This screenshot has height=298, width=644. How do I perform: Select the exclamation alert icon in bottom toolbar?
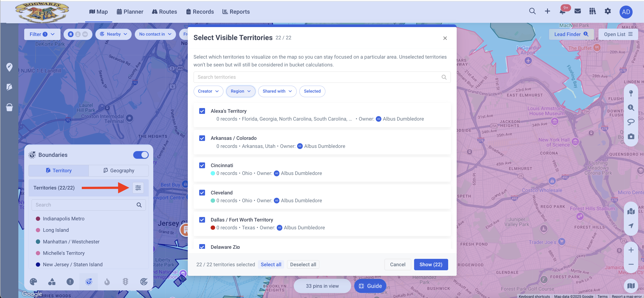70,281
